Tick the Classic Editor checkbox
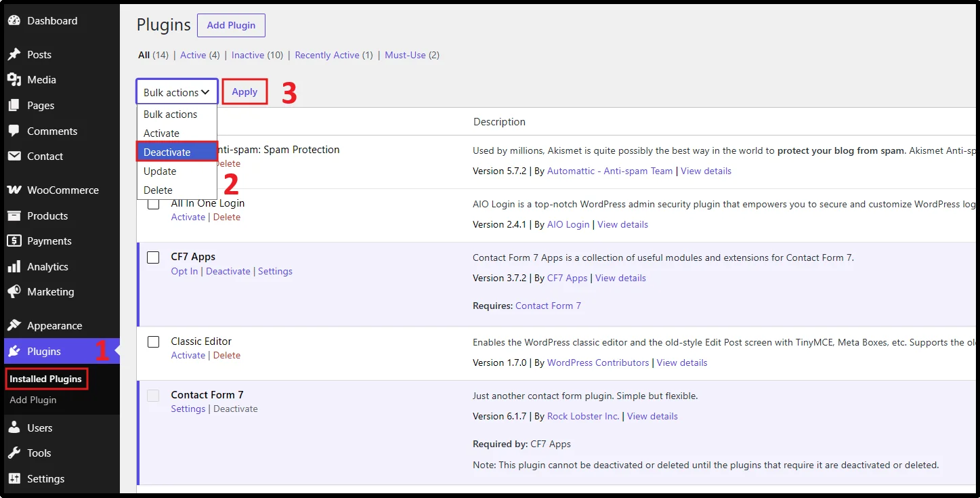Image resolution: width=980 pixels, height=498 pixels. (154, 342)
